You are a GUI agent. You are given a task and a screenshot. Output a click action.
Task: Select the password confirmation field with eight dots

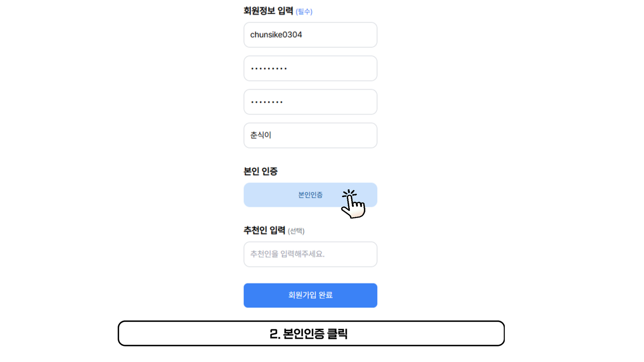tap(310, 102)
